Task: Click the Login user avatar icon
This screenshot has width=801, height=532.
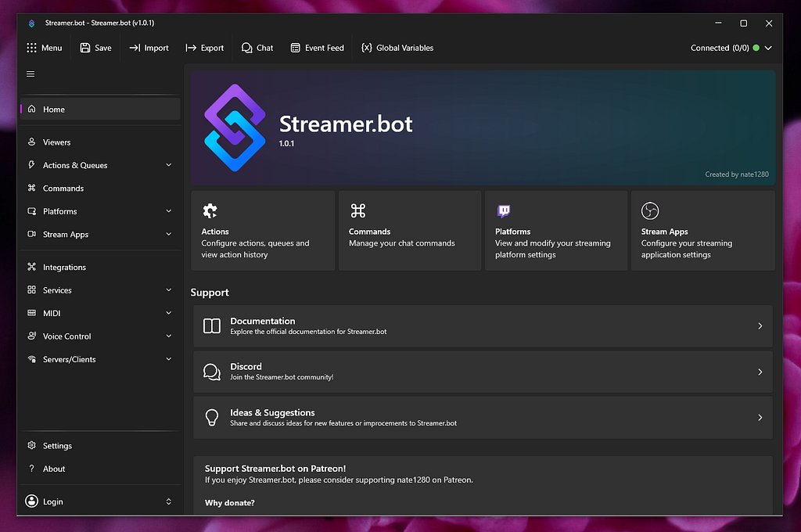Action: (31, 501)
